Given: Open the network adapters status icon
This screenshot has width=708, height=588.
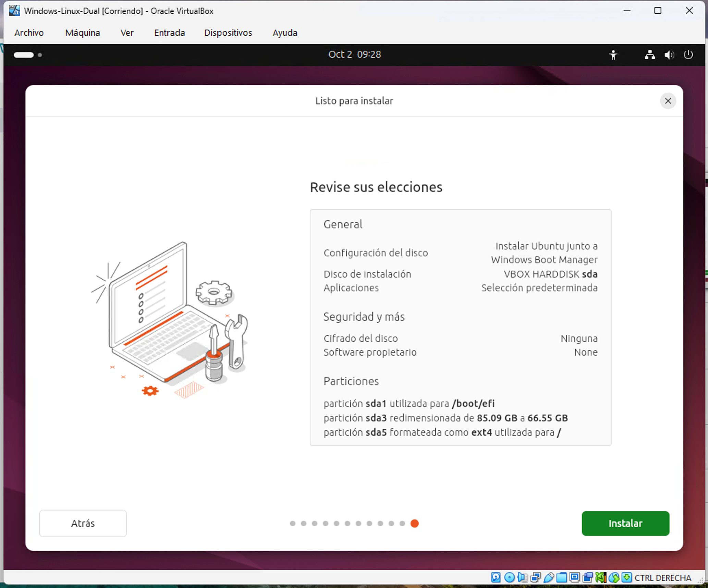Looking at the screenshot, I should coord(535,577).
